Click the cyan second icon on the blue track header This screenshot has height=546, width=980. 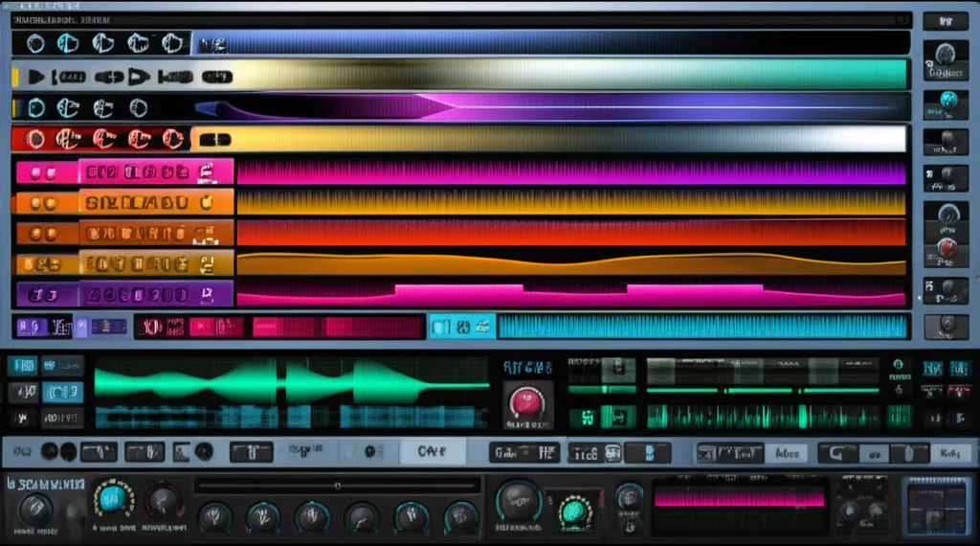click(x=68, y=44)
